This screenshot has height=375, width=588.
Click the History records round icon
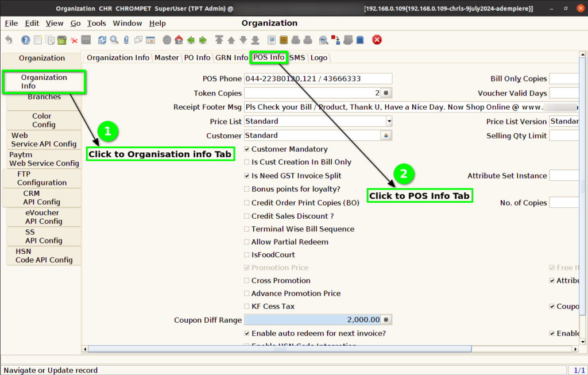[x=167, y=40]
